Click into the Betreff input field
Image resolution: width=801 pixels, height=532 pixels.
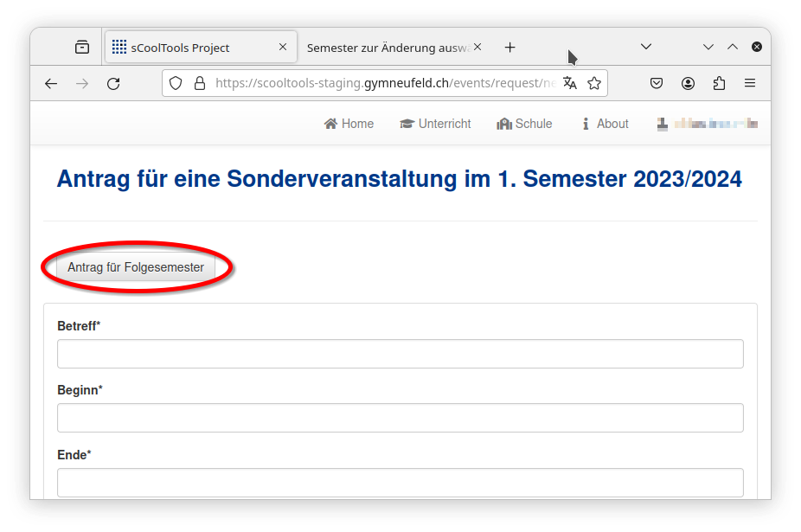(x=400, y=354)
